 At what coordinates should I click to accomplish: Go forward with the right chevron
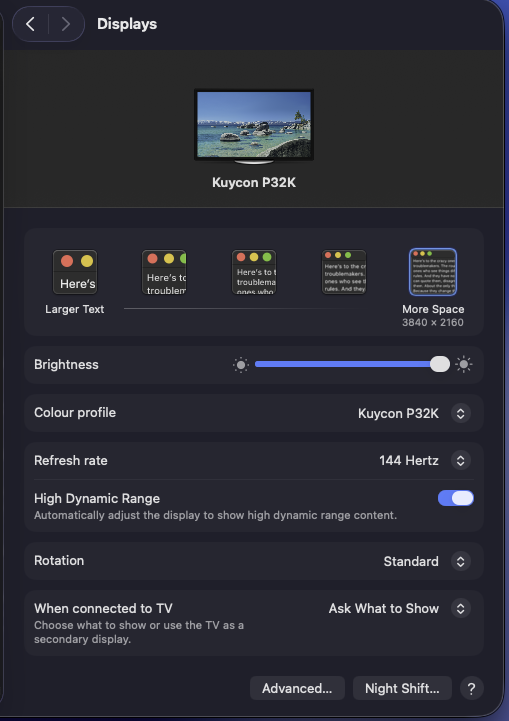[66, 24]
